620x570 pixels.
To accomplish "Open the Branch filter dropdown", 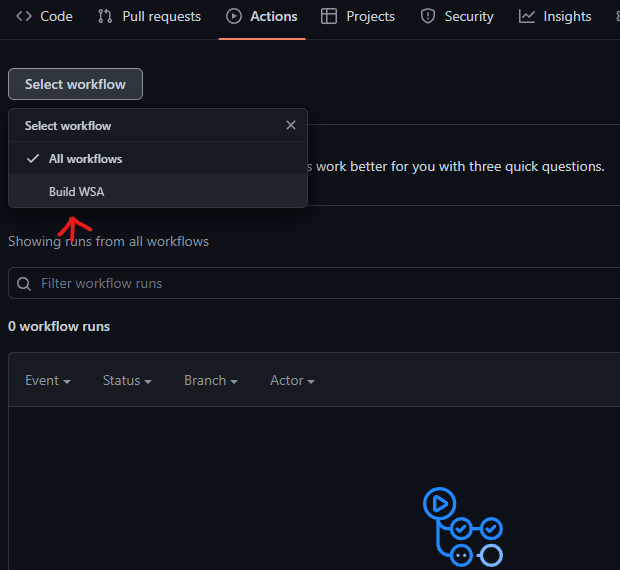I will click(211, 380).
